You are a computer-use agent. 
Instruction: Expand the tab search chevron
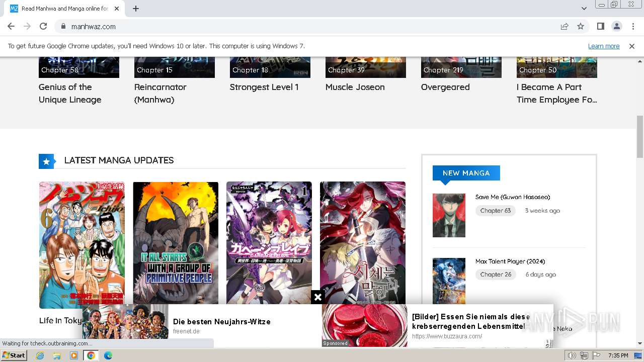click(x=584, y=9)
